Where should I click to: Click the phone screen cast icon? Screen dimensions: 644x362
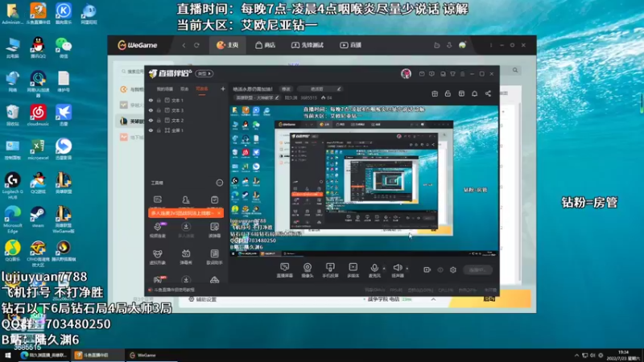330,268
